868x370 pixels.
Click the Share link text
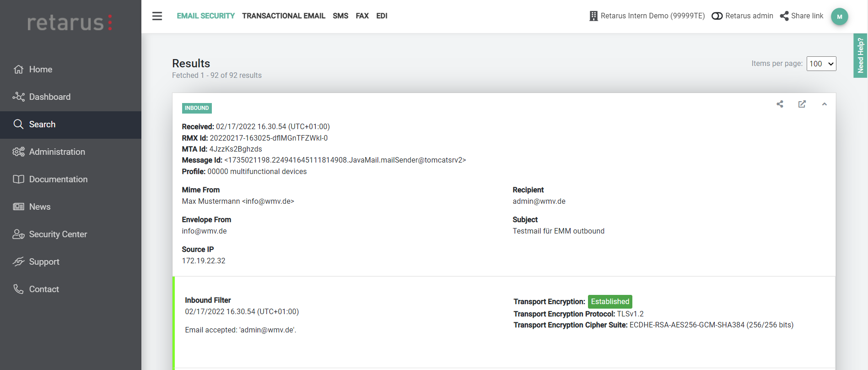(x=807, y=16)
